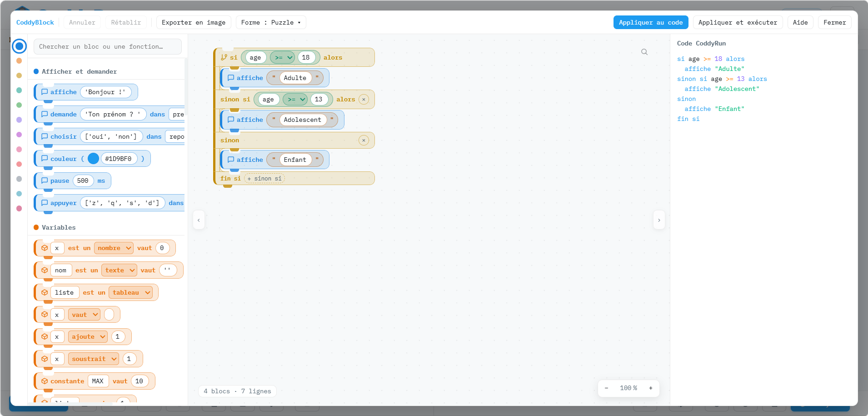Focus the 'Chercher un bloc ou une fonction' search field
Image resolution: width=868 pixels, height=416 pixels.
(x=108, y=46)
